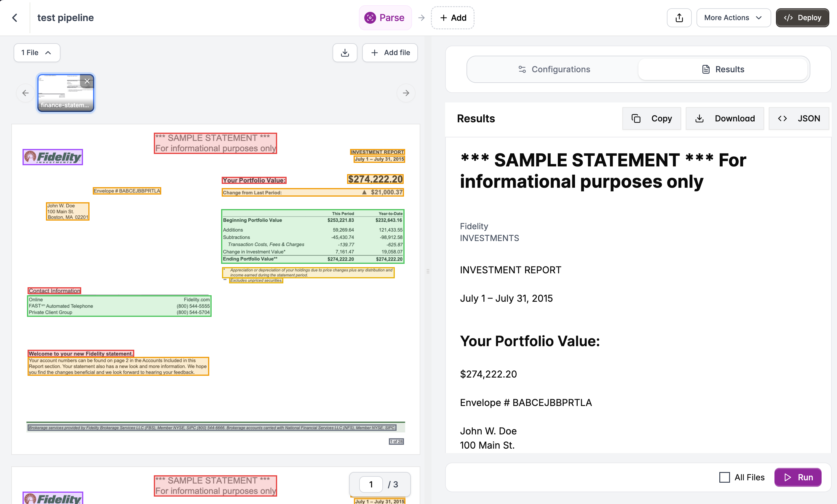
Task: Add a new pipeline step
Action: 453,18
